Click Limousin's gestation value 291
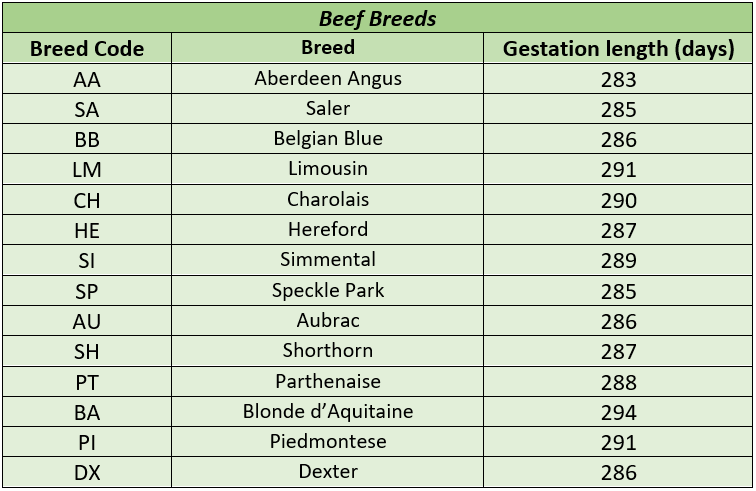This screenshot has width=756, height=491. (x=618, y=170)
